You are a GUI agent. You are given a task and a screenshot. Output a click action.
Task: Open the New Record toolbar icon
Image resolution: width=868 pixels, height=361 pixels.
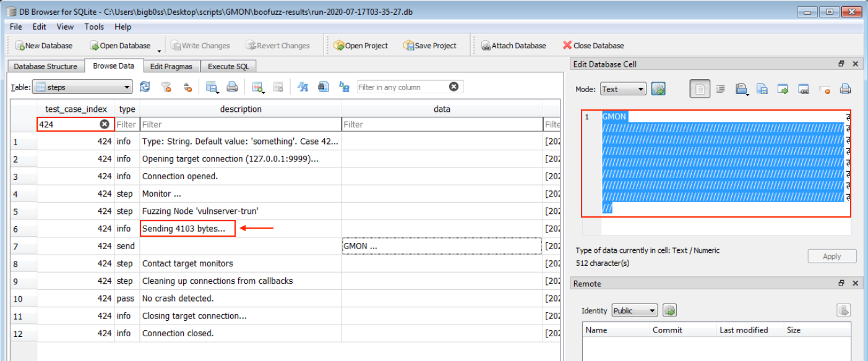[x=259, y=87]
